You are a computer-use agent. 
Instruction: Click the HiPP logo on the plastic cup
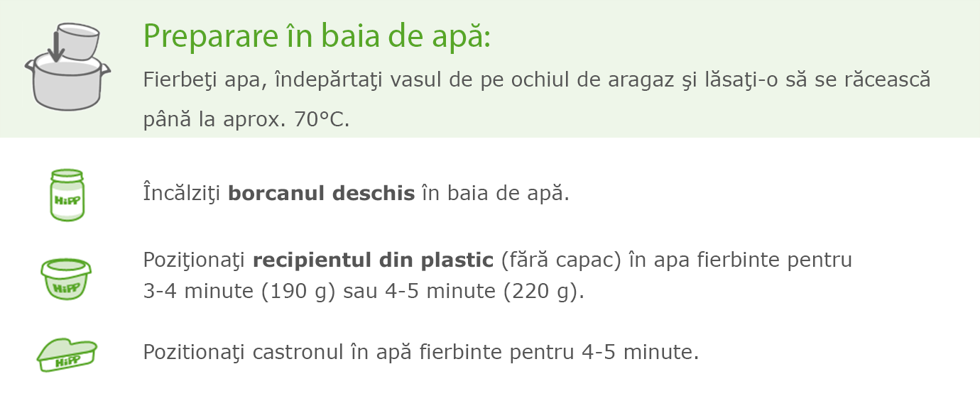tap(66, 287)
